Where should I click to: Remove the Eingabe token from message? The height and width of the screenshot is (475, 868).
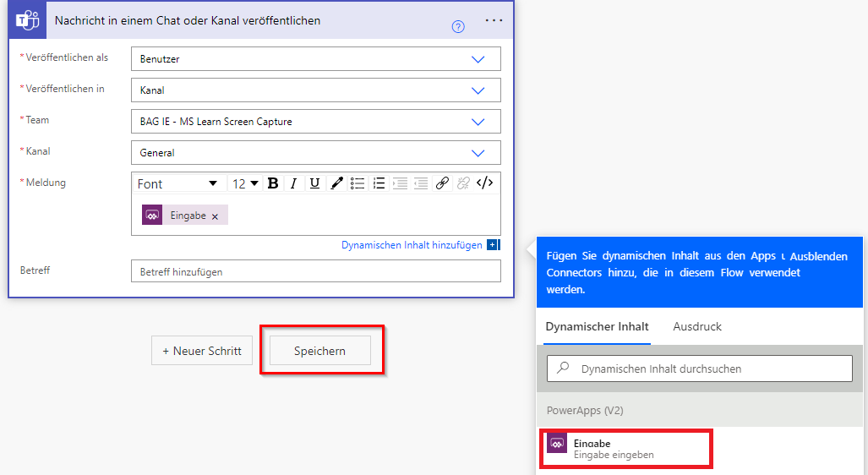tap(215, 216)
